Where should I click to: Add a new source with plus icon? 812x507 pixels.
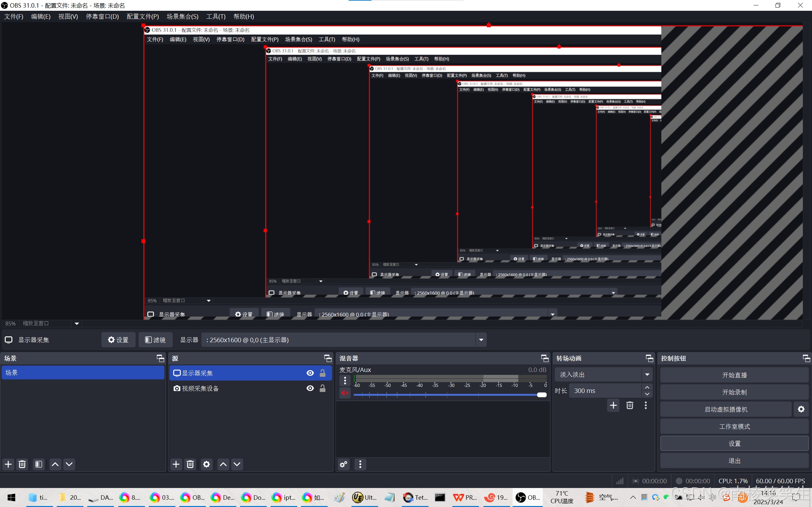pos(176,464)
